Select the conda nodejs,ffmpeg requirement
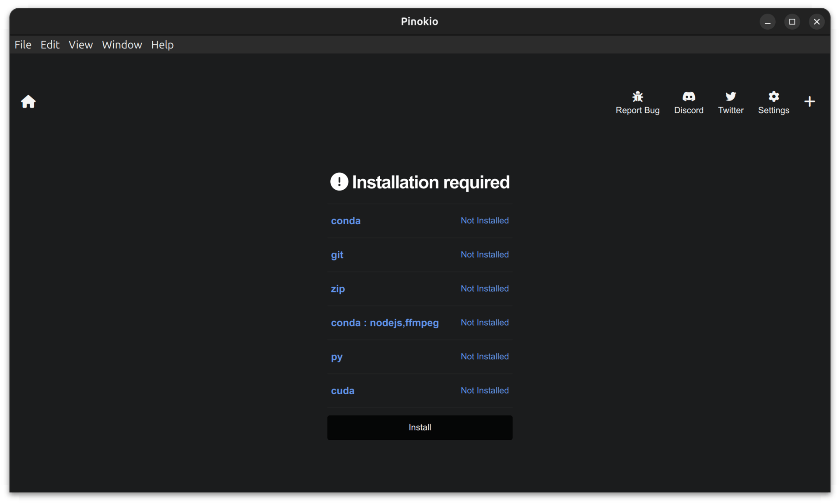Image resolution: width=840 pixels, height=504 pixels. (385, 323)
